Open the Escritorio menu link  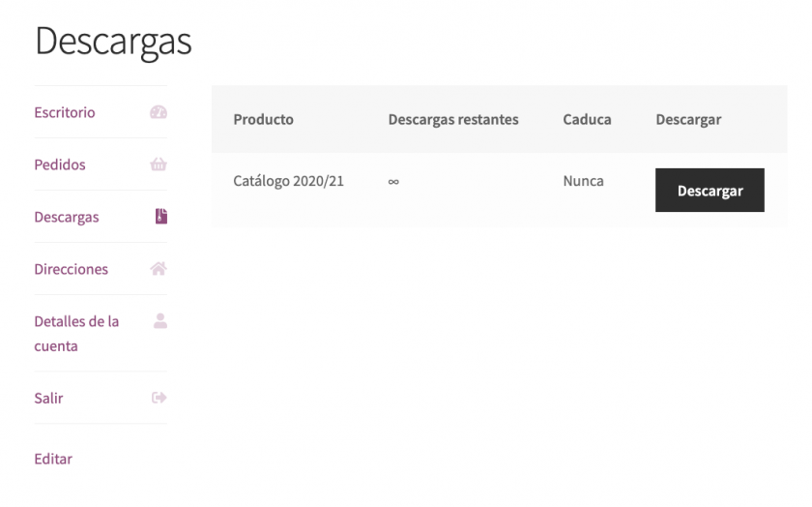point(65,112)
